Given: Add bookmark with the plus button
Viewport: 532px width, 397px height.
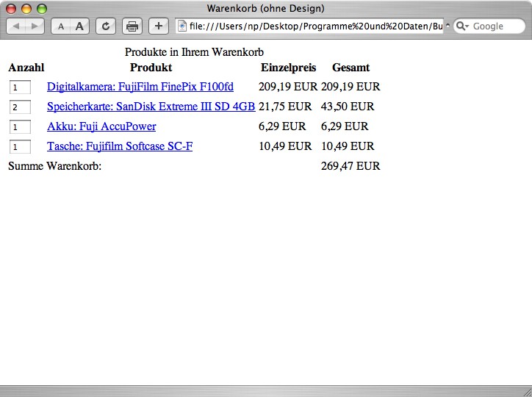Looking at the screenshot, I should coord(158,26).
